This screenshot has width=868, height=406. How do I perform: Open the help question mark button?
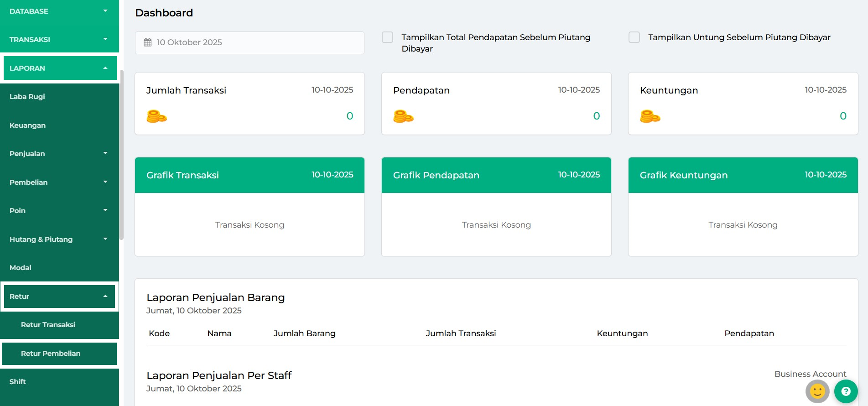pos(846,391)
